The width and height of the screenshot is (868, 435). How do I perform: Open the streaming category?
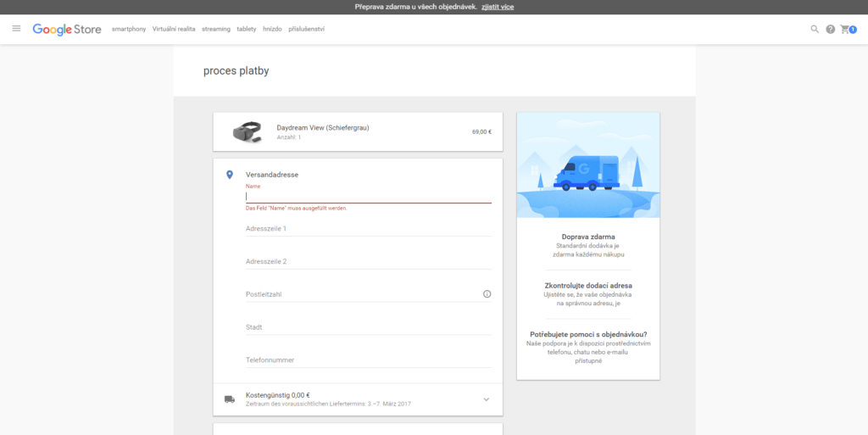pyautogui.click(x=216, y=29)
